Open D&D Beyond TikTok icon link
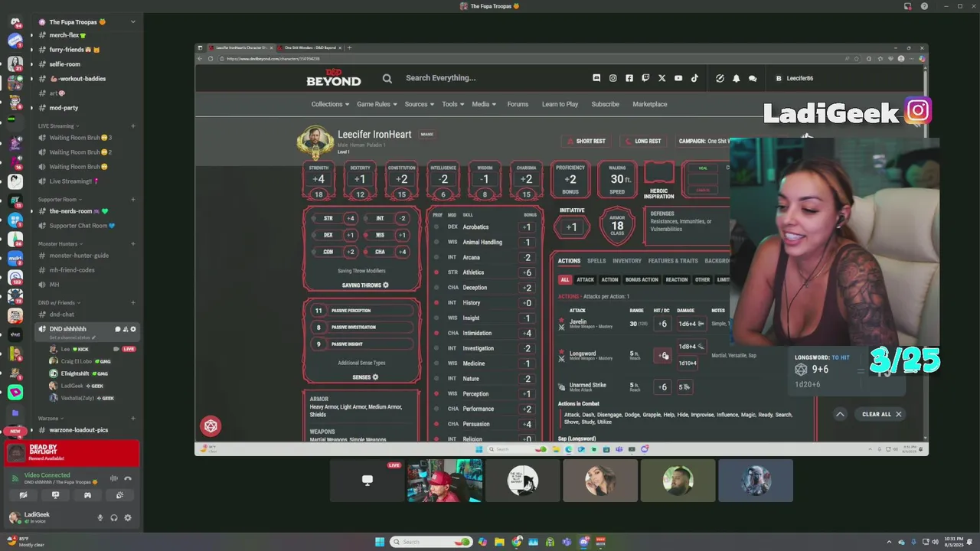980x551 pixels. 694,78
